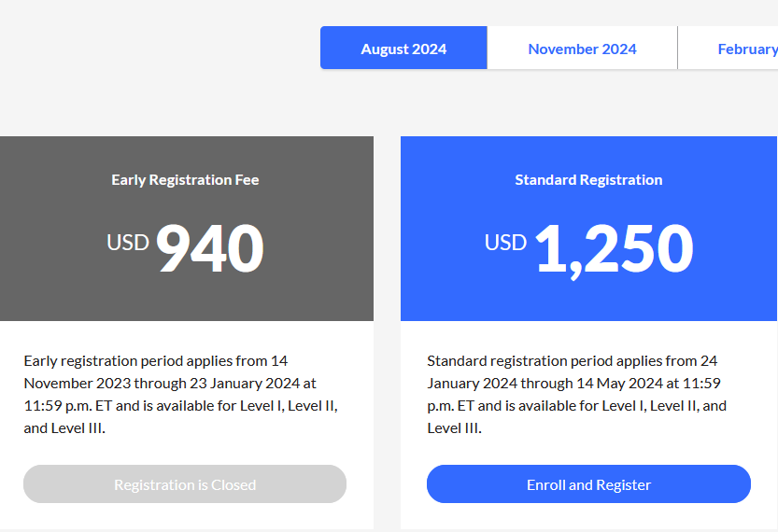
Task: Click the blue standard registration header panel
Action: (588, 229)
